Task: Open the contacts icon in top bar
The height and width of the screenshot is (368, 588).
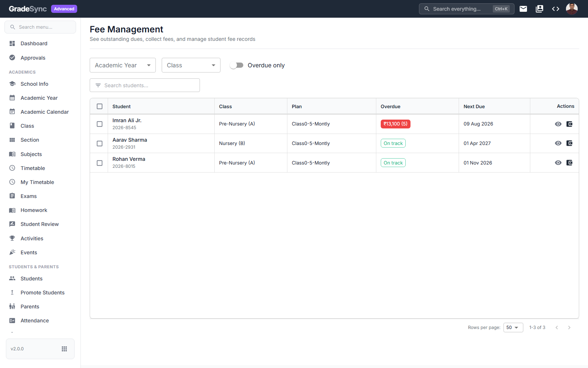Action: (539, 9)
